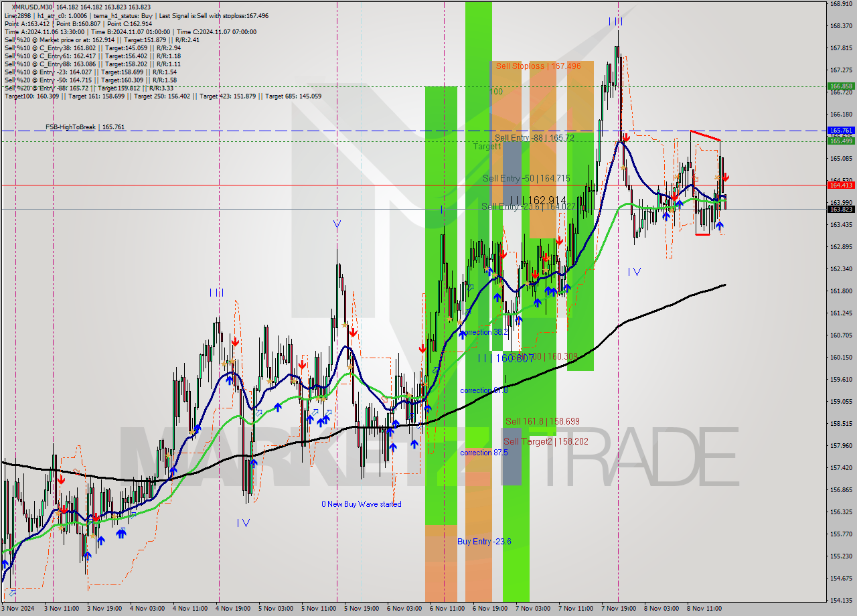Click the blue 165.761 price tag
Viewport: 857px width, 616px height.
click(x=841, y=131)
